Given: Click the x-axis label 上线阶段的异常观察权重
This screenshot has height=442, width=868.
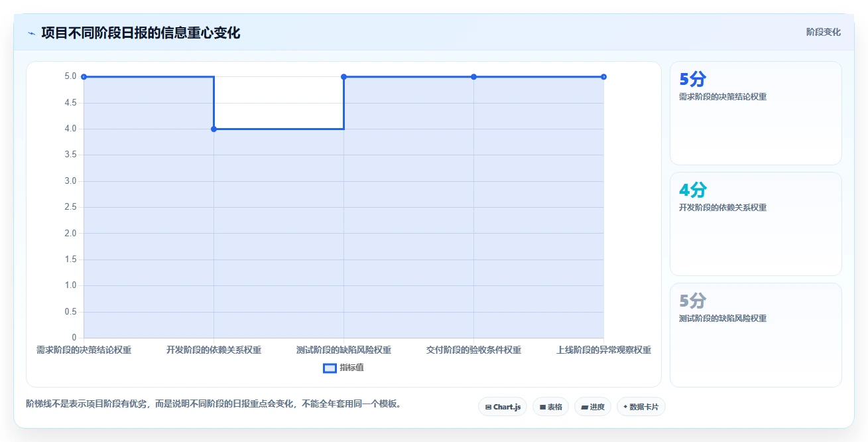Looking at the screenshot, I should point(603,350).
